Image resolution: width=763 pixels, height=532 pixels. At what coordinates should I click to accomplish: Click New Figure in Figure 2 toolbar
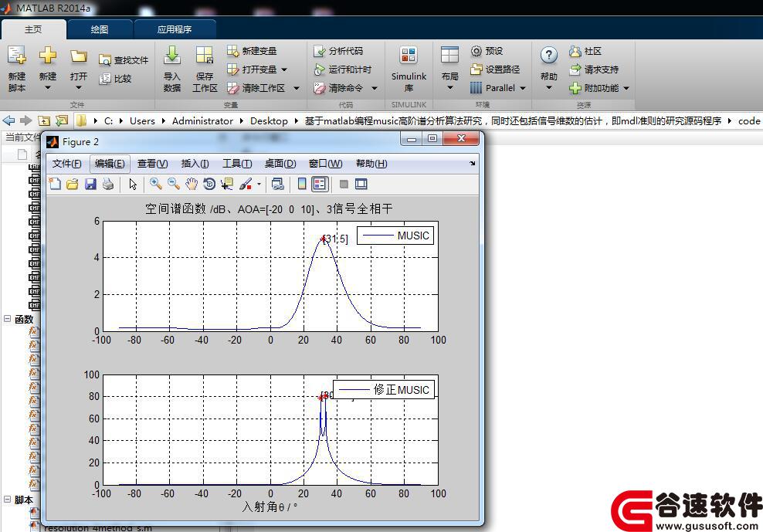point(55,184)
